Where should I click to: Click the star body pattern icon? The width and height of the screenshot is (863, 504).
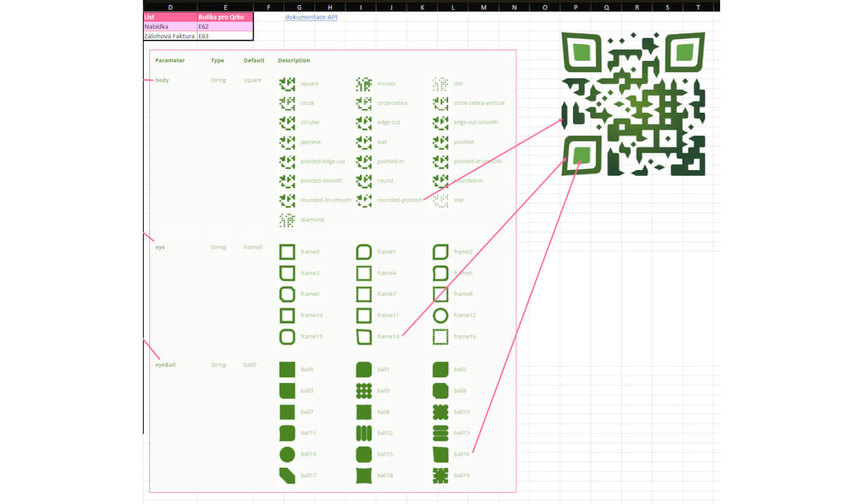pyautogui.click(x=441, y=201)
